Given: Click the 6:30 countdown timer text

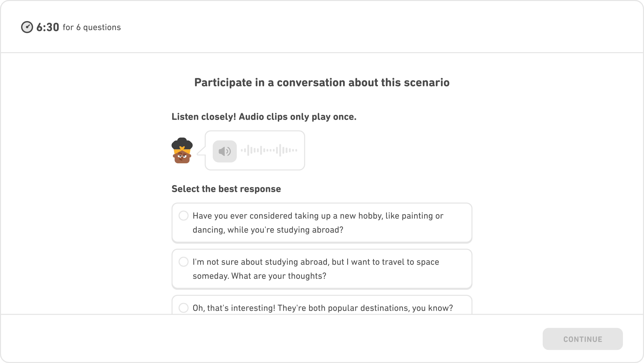Looking at the screenshot, I should click(x=48, y=27).
